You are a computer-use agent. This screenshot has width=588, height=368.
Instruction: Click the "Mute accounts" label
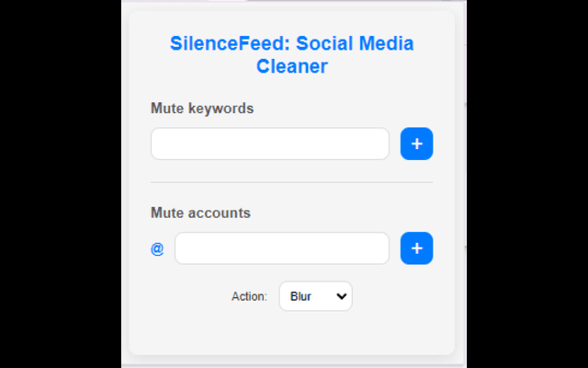tap(200, 213)
